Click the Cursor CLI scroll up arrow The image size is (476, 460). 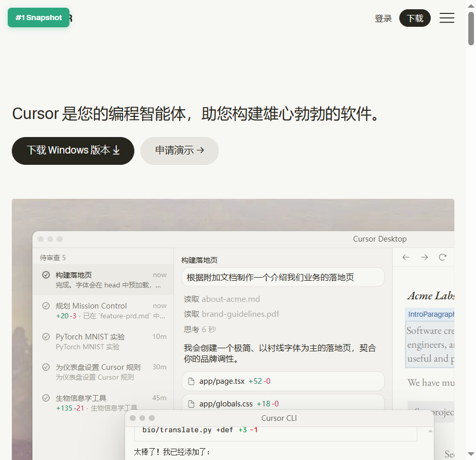coord(430,431)
